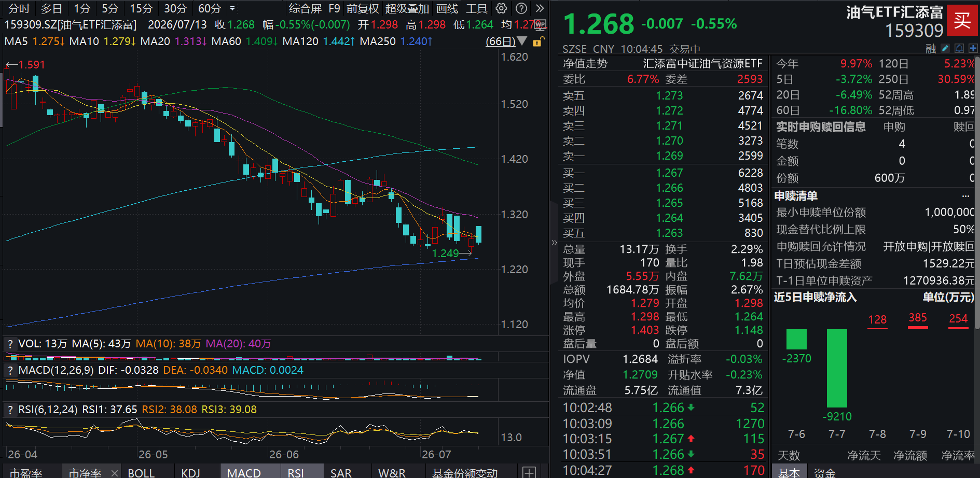Open the help question mark icon
The height and width of the screenshot is (478, 980).
(521, 8)
